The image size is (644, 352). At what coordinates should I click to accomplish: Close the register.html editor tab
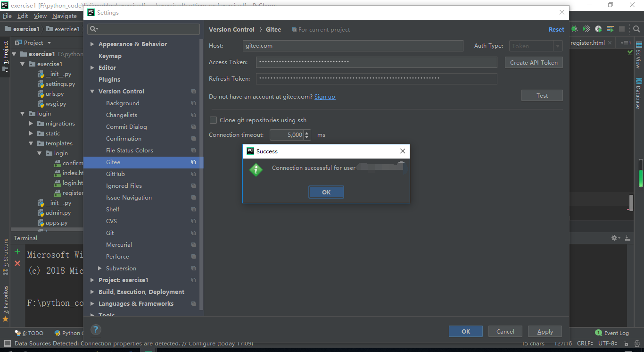pos(610,42)
